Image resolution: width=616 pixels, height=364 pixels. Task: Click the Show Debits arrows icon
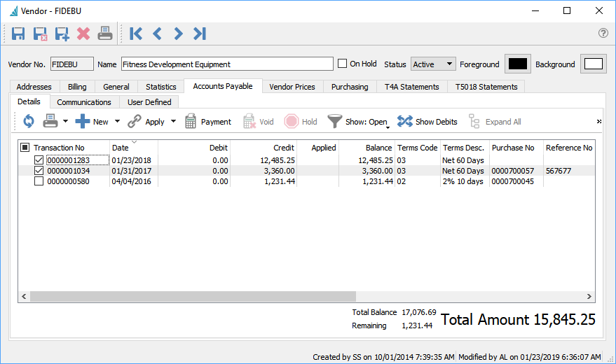404,121
